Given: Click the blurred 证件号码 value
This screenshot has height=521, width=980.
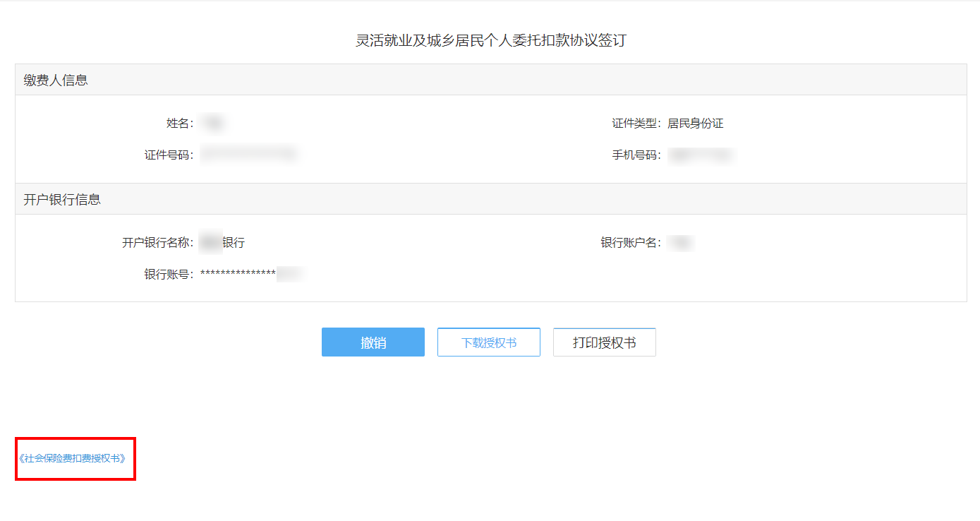Looking at the screenshot, I should point(248,154).
